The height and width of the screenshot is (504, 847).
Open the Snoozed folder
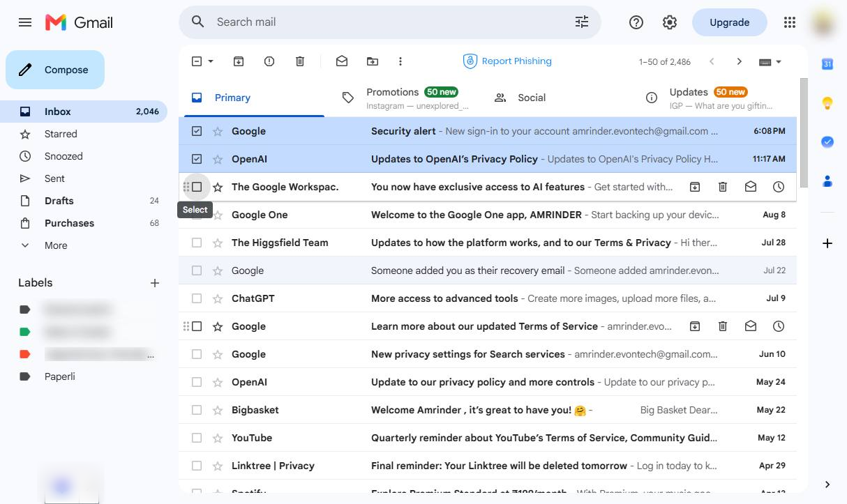pyautogui.click(x=84, y=156)
